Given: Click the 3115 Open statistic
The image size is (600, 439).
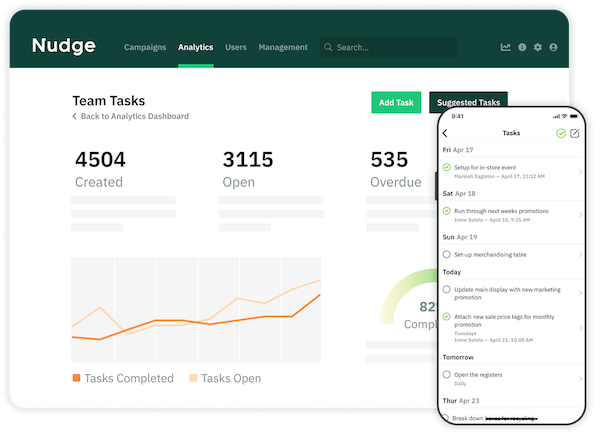Looking at the screenshot, I should click(248, 170).
